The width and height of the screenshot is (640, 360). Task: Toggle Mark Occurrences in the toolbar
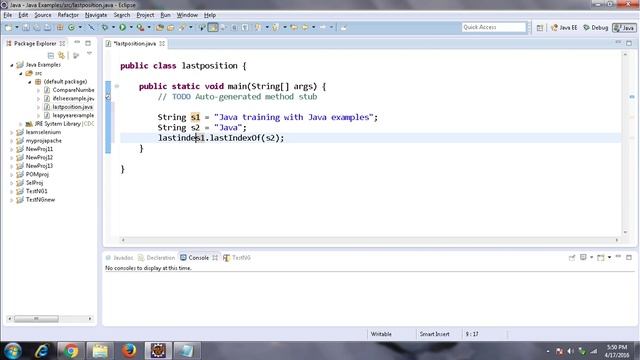coord(213,27)
